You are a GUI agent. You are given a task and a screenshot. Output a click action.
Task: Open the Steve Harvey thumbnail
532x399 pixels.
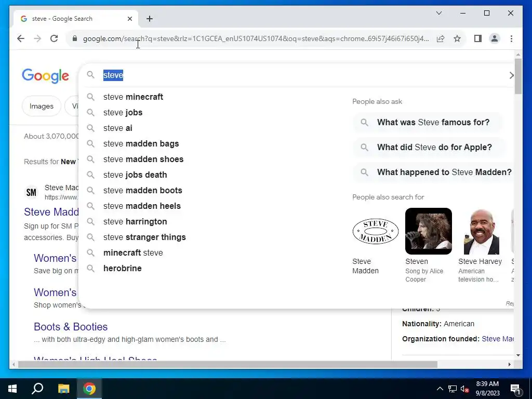pos(482,231)
